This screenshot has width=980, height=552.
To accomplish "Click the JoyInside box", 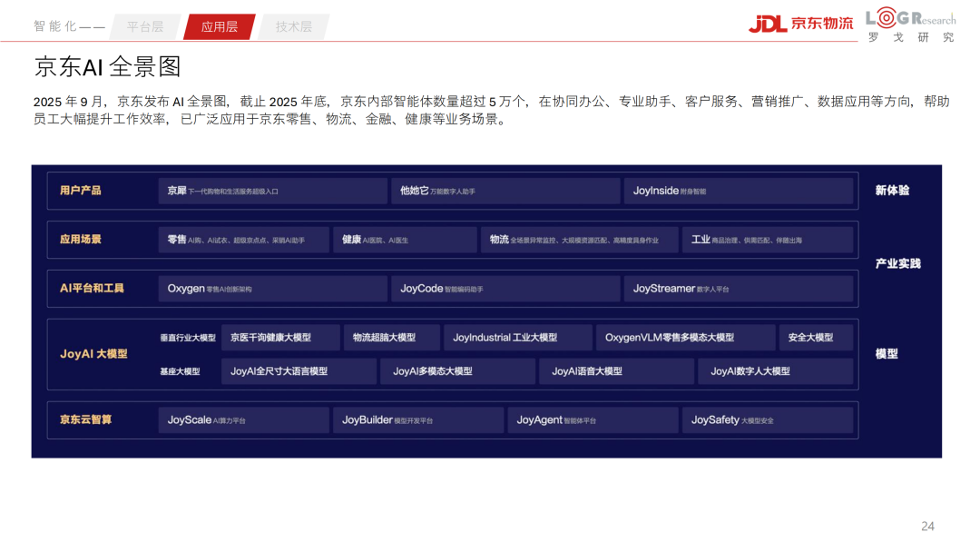I will [x=738, y=191].
